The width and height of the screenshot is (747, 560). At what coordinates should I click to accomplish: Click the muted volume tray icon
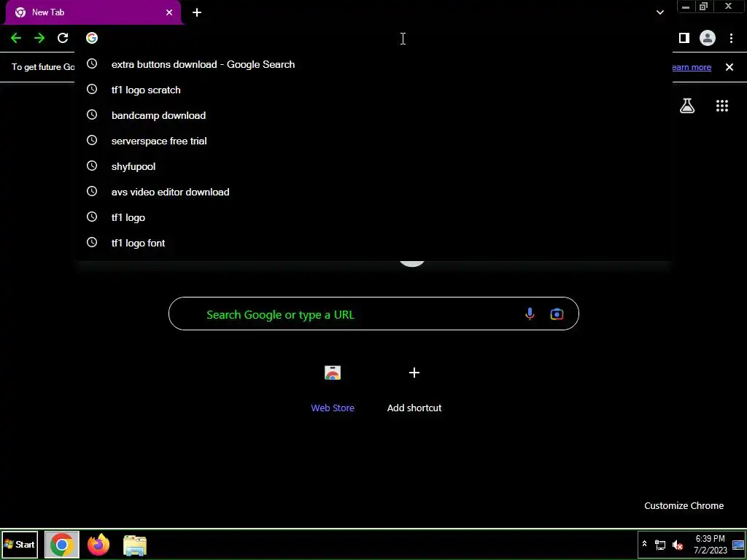point(678,545)
